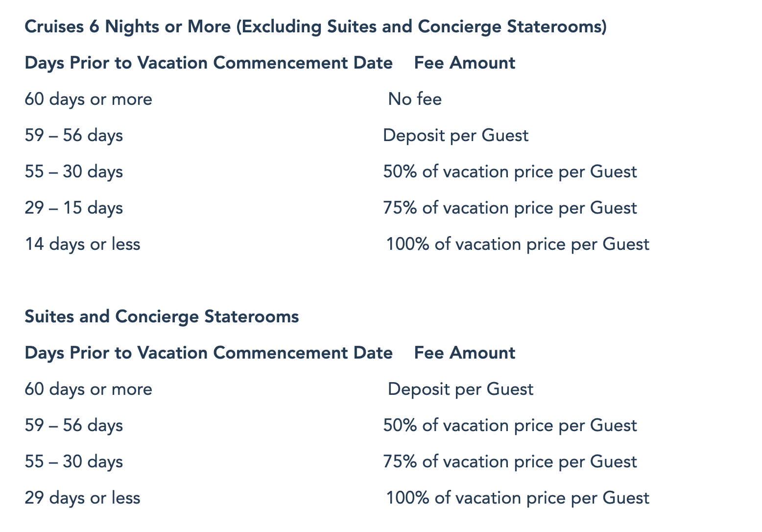Click the fee beside "14 days or less"

[x=518, y=244]
